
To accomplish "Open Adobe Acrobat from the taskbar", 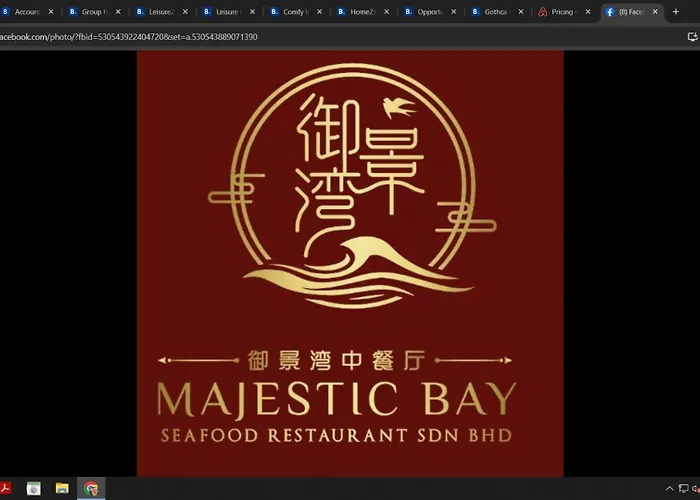I will 4,488.
